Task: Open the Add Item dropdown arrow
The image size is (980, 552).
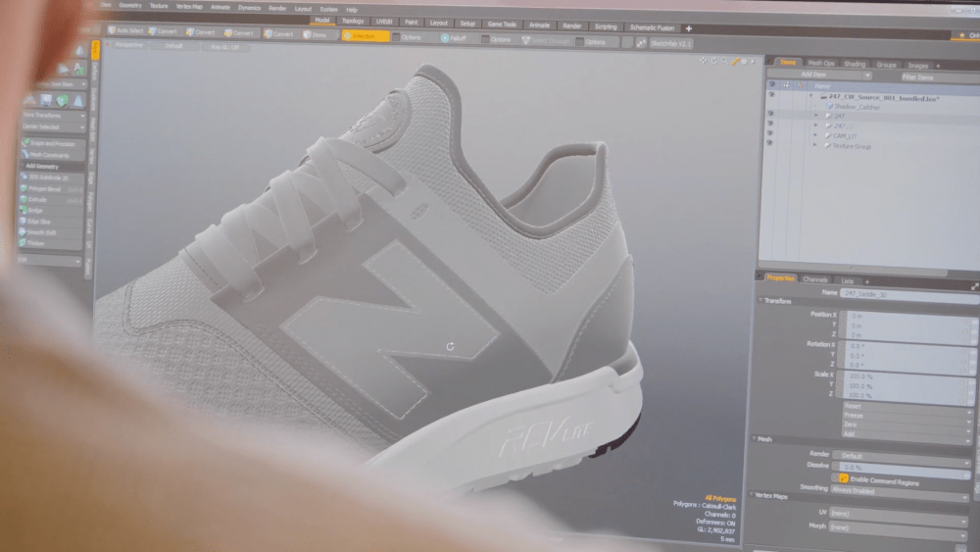Action: point(867,75)
